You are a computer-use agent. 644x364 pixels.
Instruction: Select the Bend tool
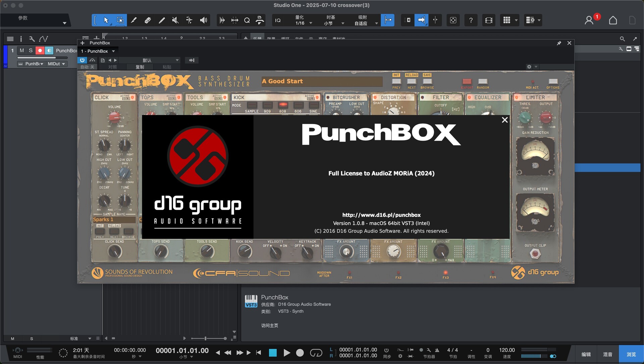[x=189, y=20]
